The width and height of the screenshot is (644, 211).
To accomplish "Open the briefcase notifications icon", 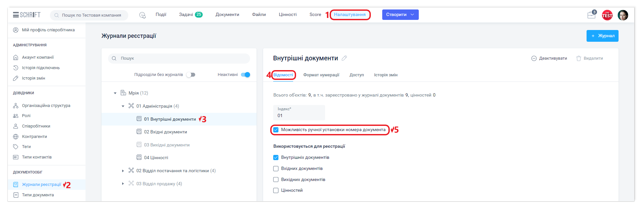I will coord(591,15).
